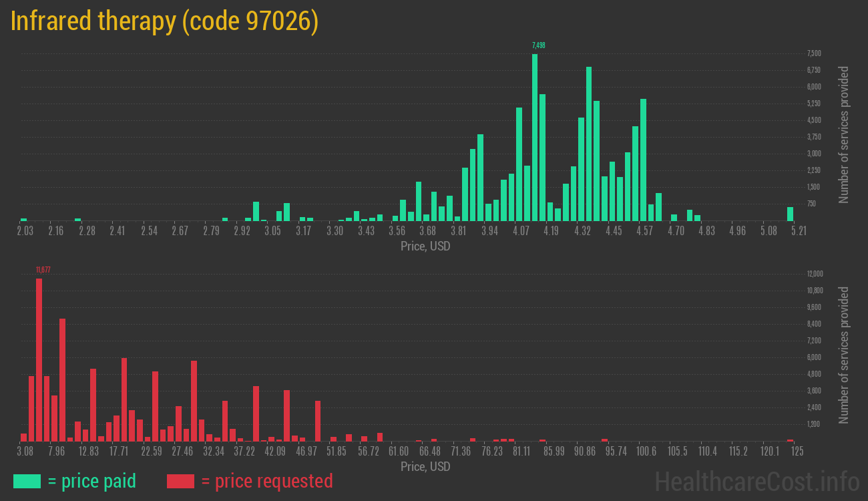Click the '= price requested' legend text
Screen dimensions: 868x501
click(x=266, y=481)
